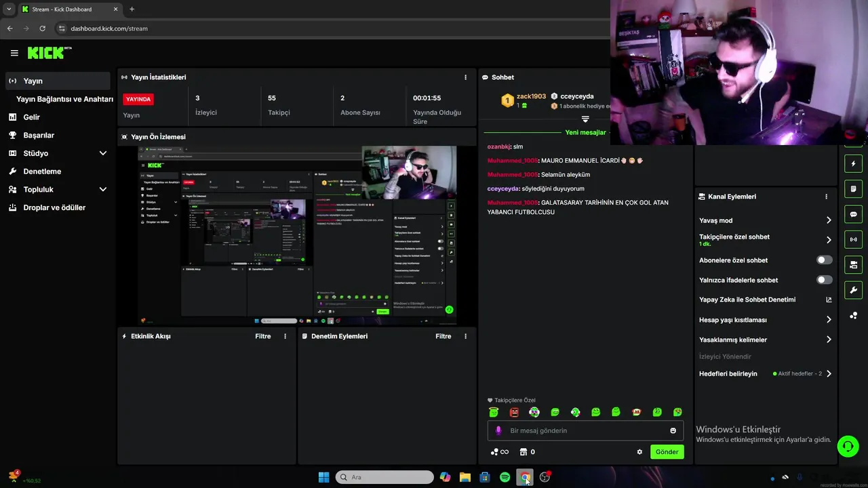Image resolution: width=868 pixels, height=488 pixels.
Task: Select the halo green emote
Action: click(494, 412)
